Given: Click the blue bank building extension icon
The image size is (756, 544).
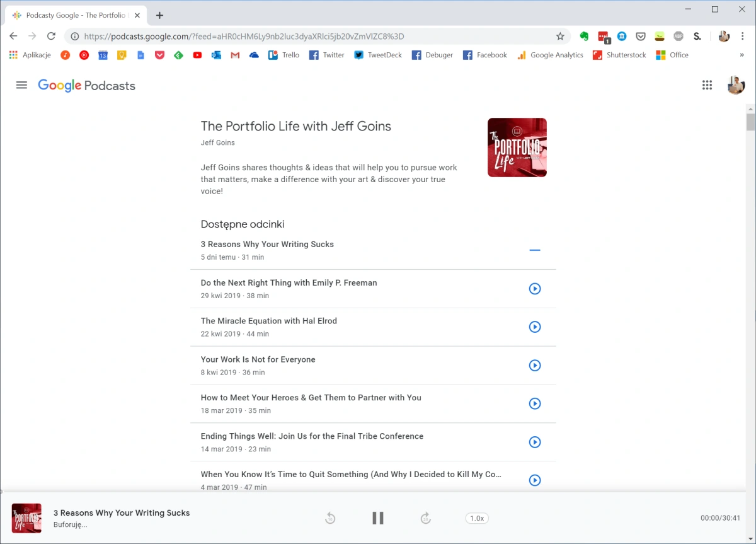Looking at the screenshot, I should [622, 37].
